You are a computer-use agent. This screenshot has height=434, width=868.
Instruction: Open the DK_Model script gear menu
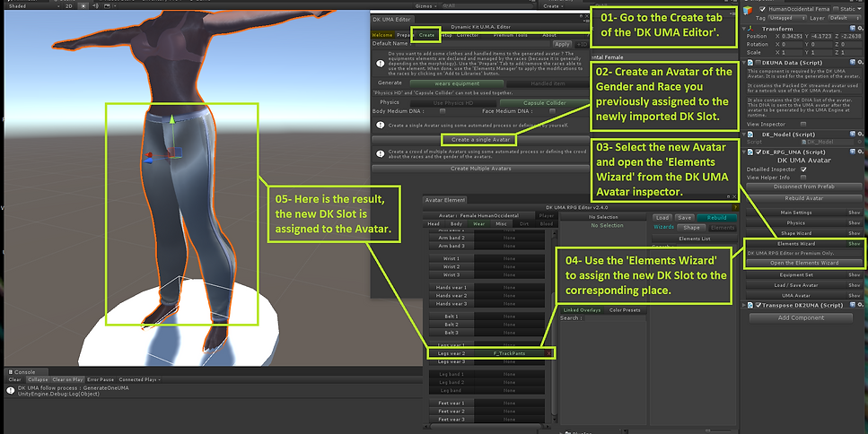(x=860, y=135)
